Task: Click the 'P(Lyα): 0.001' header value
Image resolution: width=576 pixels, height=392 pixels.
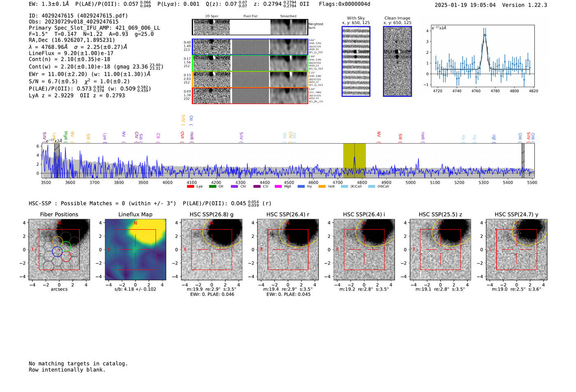Action: coord(178,4)
